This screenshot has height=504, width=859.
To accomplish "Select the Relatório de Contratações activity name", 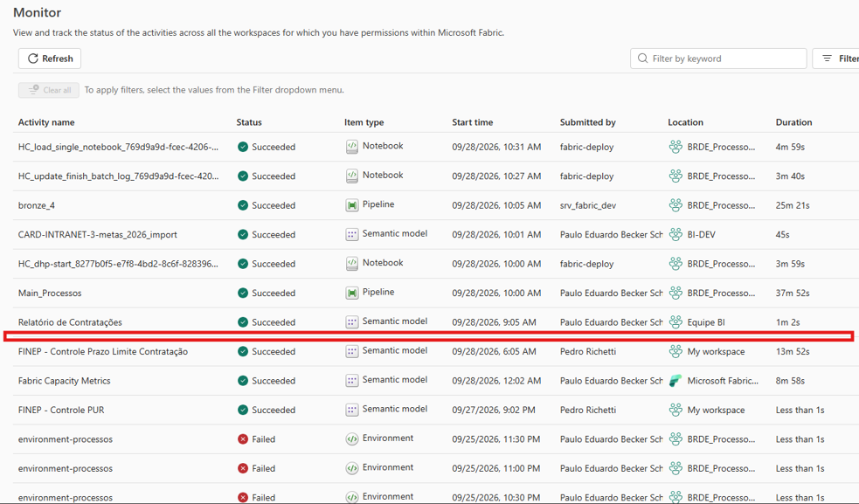I will point(70,322).
